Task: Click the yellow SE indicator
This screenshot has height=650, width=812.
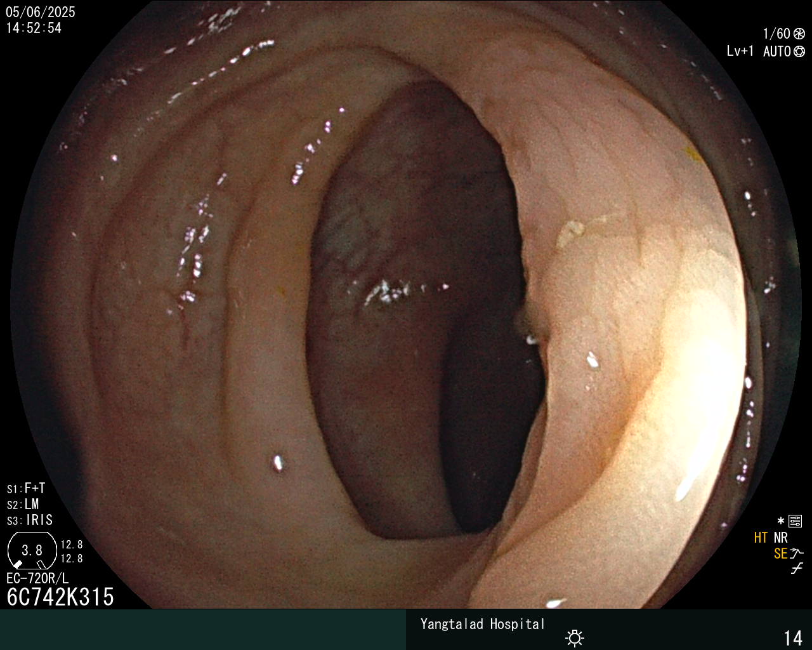Action: click(x=780, y=554)
